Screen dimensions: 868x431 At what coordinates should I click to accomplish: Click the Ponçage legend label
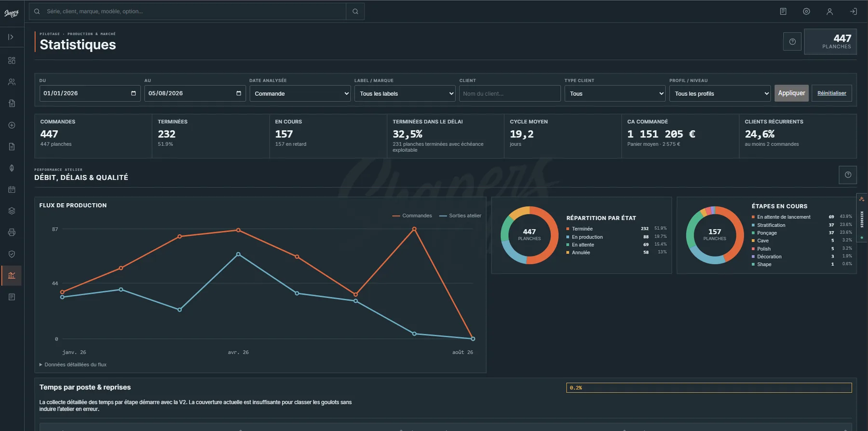[767, 233]
